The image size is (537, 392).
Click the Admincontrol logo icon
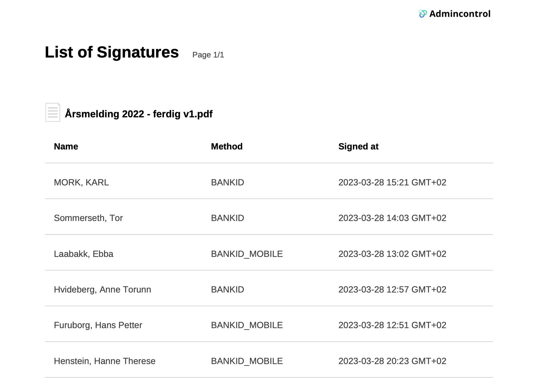pos(423,14)
